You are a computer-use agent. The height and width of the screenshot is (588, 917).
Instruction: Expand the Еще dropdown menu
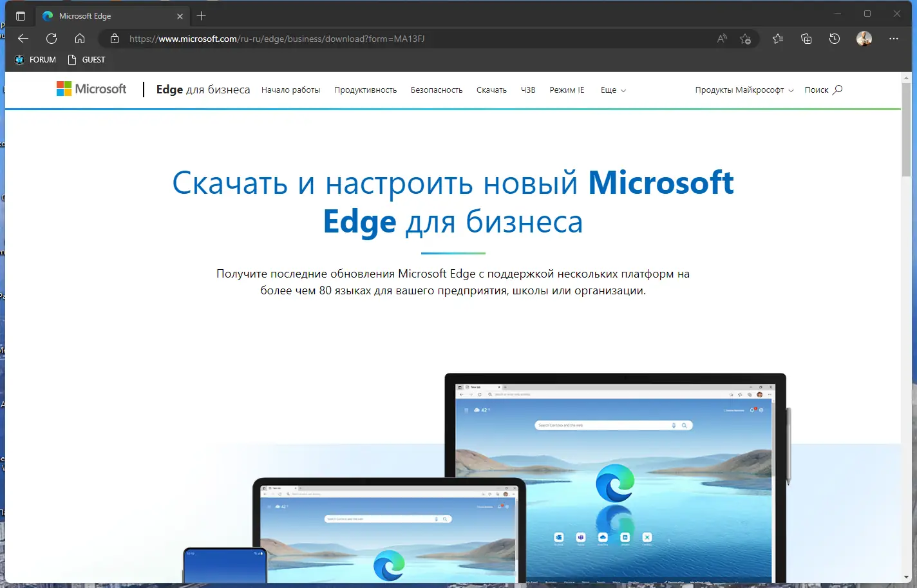click(x=613, y=90)
